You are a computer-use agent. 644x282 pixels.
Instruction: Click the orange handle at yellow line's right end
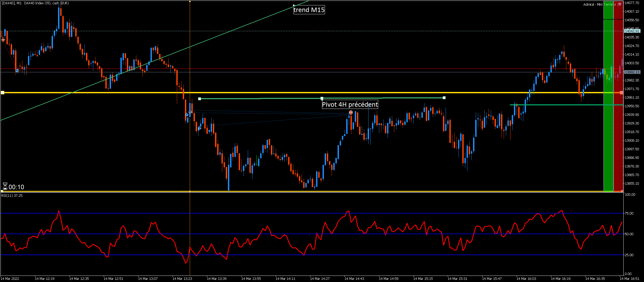coord(621,93)
